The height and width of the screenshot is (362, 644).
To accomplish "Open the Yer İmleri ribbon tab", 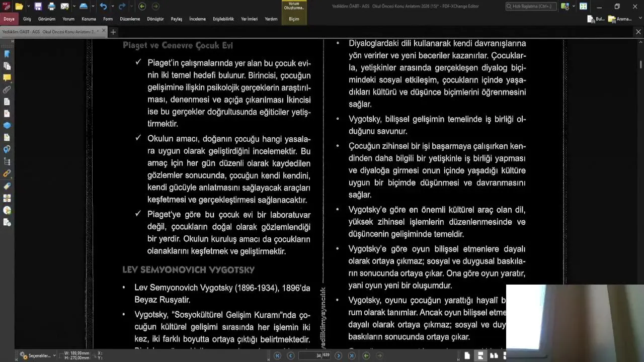I will 250,19.
